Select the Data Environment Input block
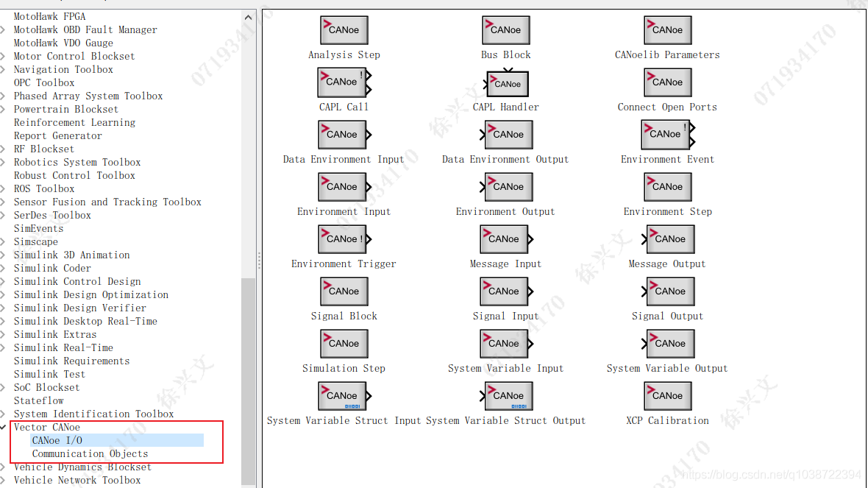 pos(344,135)
